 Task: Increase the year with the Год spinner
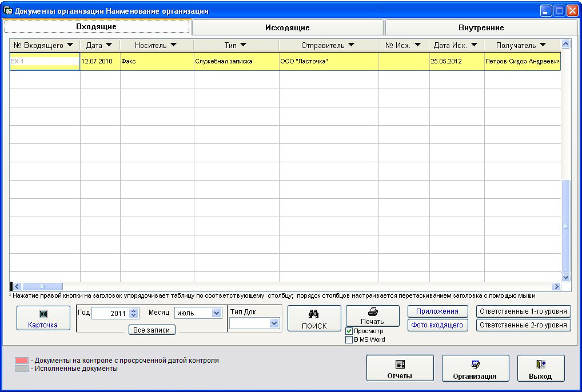(134, 311)
